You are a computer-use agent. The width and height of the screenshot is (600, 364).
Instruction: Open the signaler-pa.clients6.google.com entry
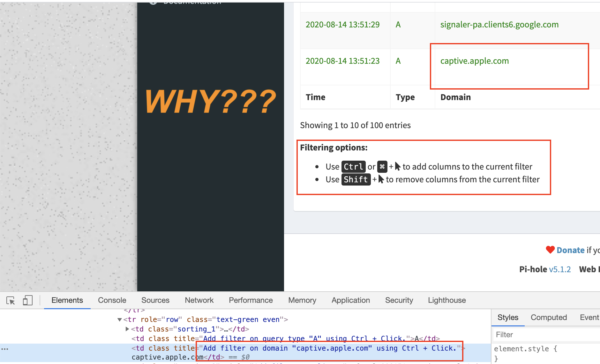pyautogui.click(x=499, y=24)
